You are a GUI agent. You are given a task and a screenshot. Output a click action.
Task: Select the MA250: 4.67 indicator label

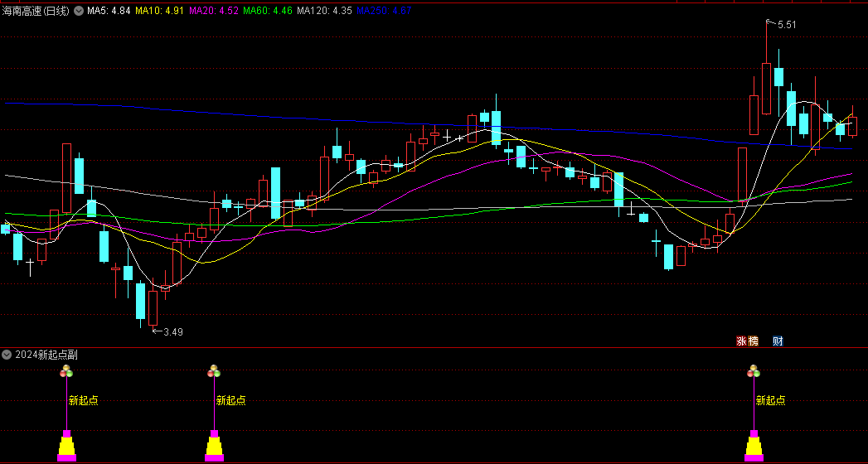pyautogui.click(x=384, y=11)
